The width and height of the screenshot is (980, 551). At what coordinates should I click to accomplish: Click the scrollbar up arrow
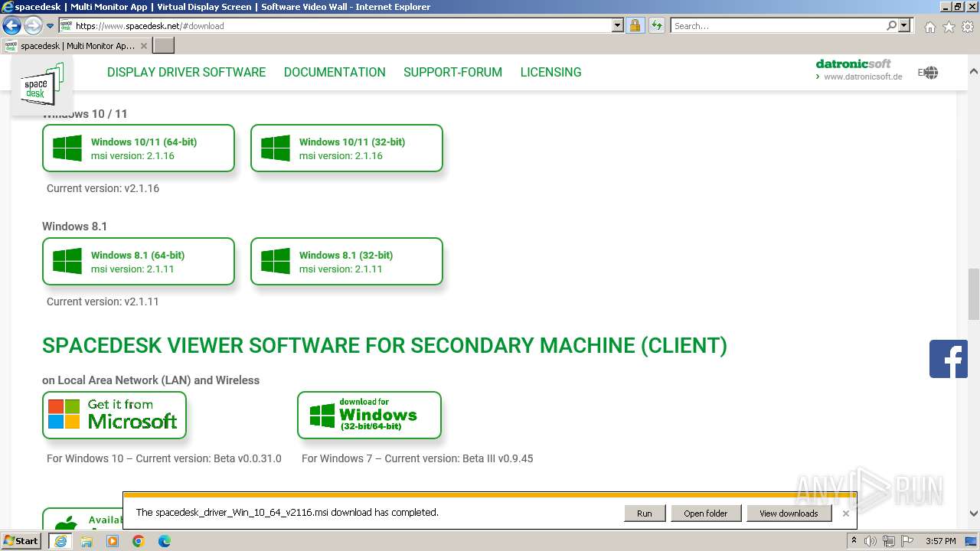pos(973,71)
